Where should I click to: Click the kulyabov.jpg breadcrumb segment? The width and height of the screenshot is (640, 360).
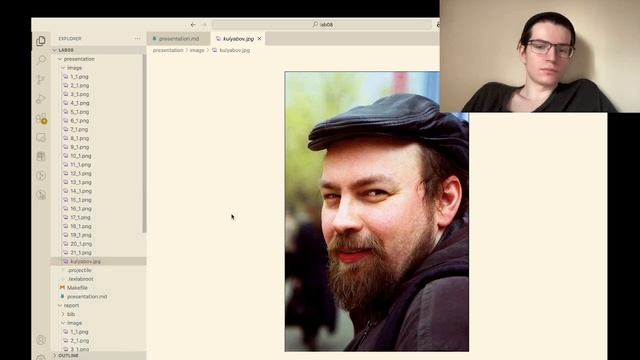pyautogui.click(x=235, y=50)
